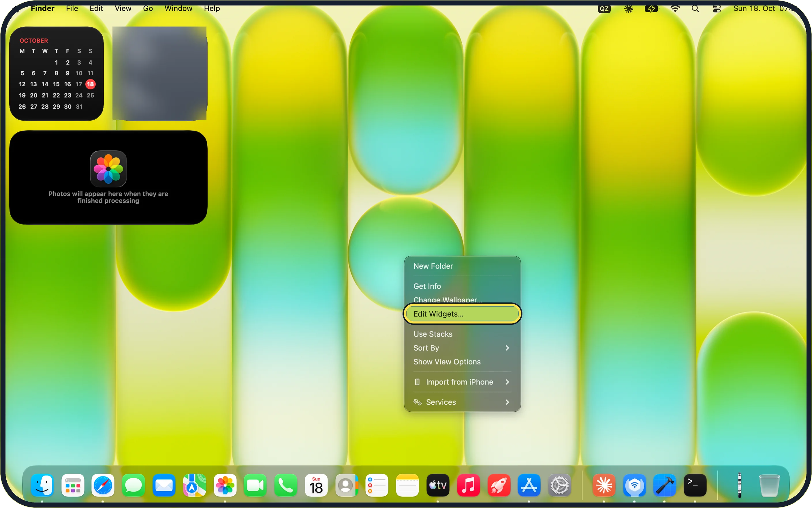812x508 pixels.
Task: Open Launchpad in the Dock
Action: (x=73, y=485)
